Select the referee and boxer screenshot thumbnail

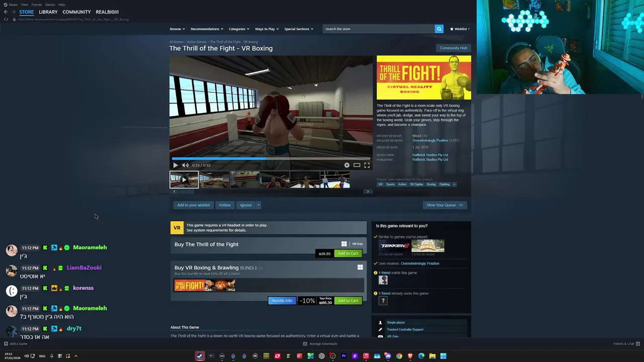(x=335, y=179)
